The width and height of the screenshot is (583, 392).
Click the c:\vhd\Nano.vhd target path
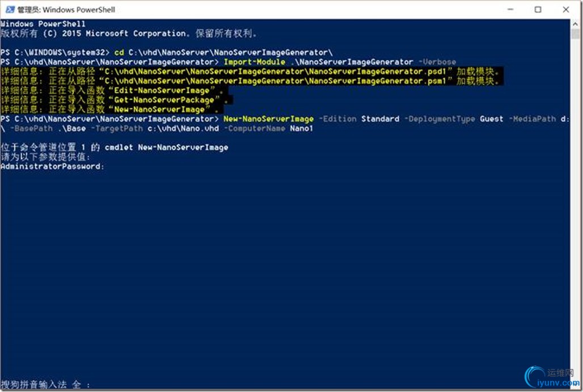click(183, 129)
